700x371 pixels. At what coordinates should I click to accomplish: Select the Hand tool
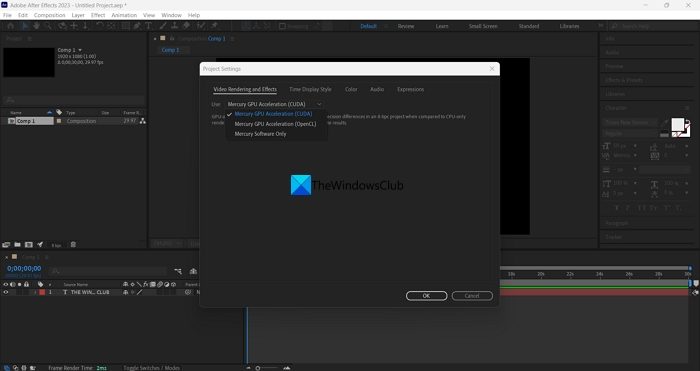(x=36, y=26)
